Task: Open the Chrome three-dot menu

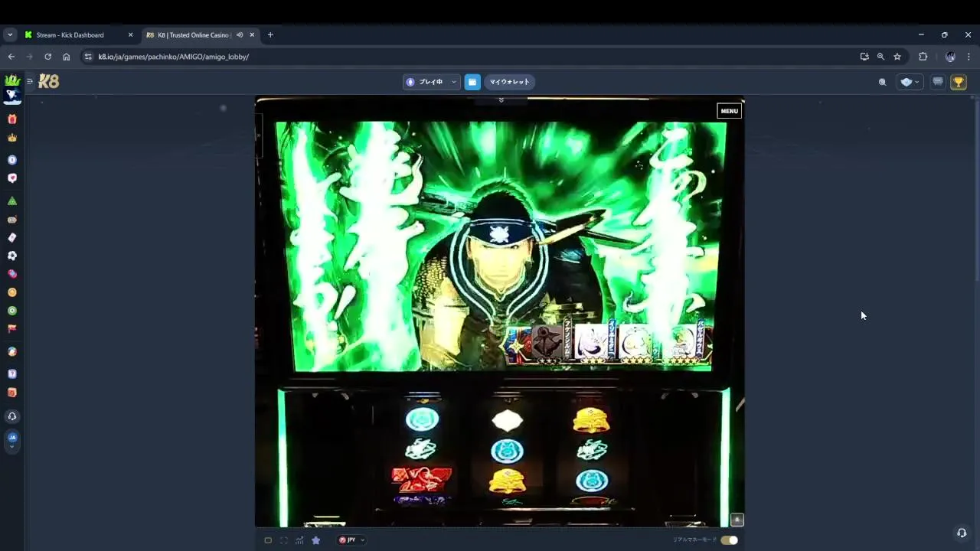Action: tap(969, 57)
